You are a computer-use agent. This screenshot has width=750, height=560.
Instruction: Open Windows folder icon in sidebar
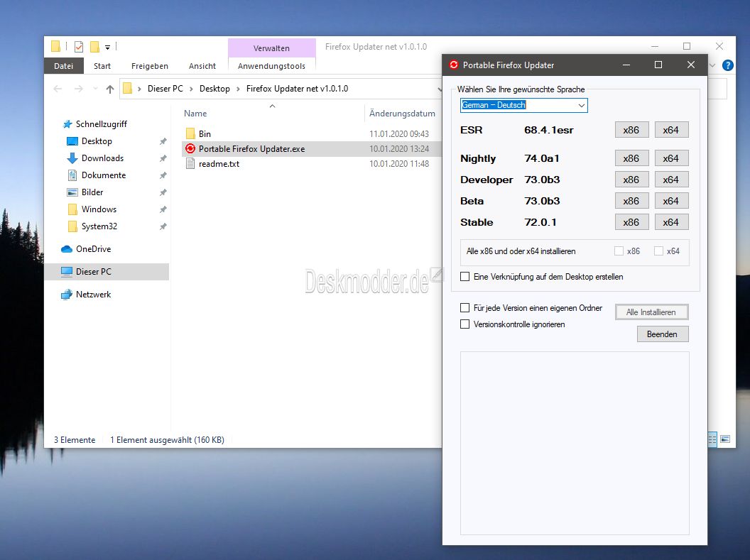(72, 209)
